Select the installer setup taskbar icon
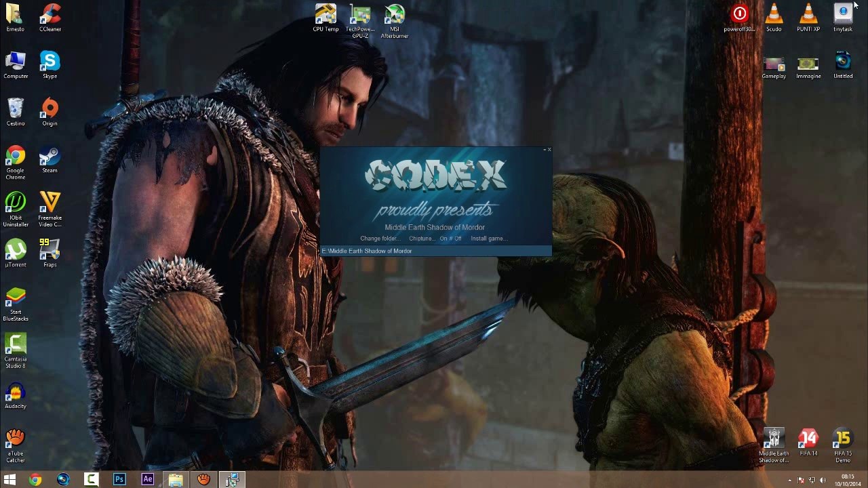This screenshot has width=868, height=488. (232, 480)
